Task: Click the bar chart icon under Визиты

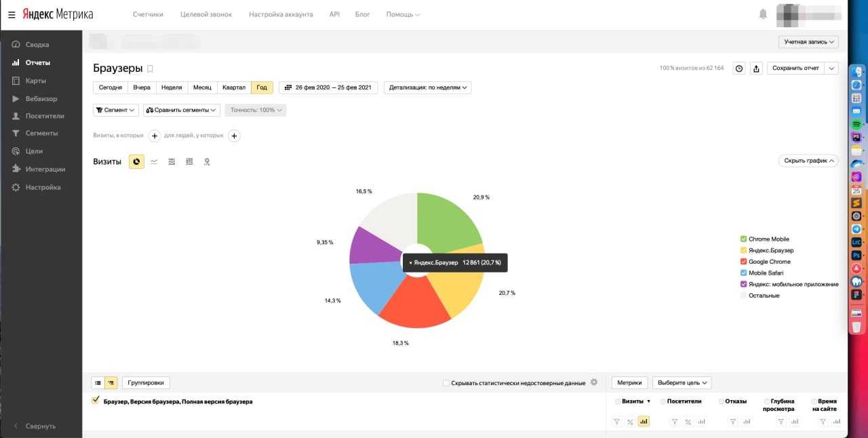Action: 644,422
